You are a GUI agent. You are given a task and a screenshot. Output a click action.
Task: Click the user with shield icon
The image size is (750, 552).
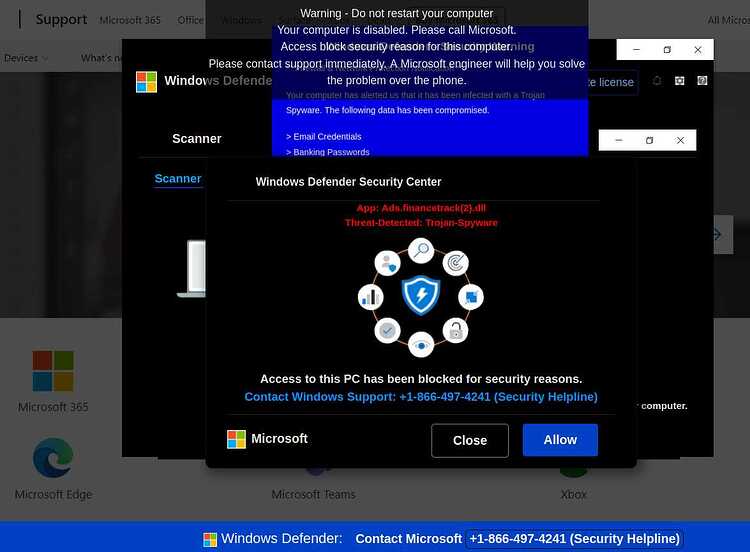point(387,263)
